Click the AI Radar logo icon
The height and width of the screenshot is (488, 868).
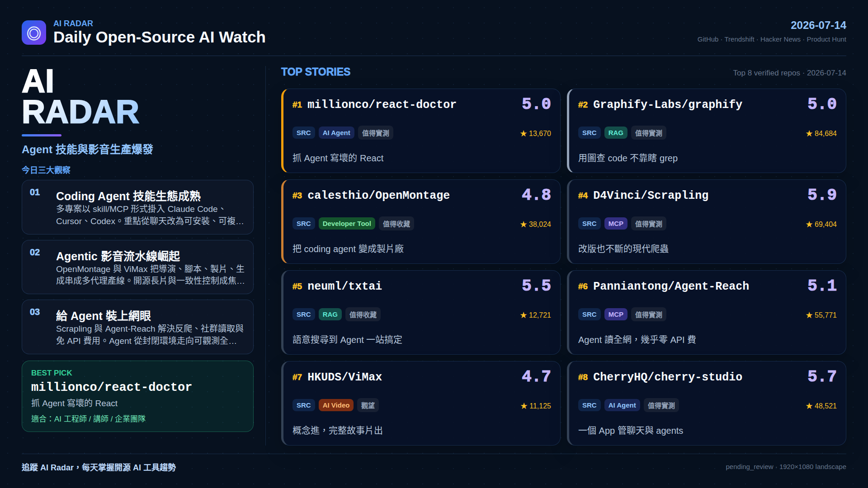point(34,33)
